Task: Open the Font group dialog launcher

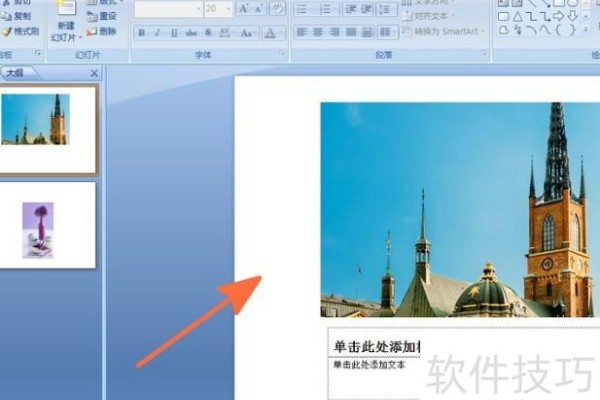Action: click(282, 54)
